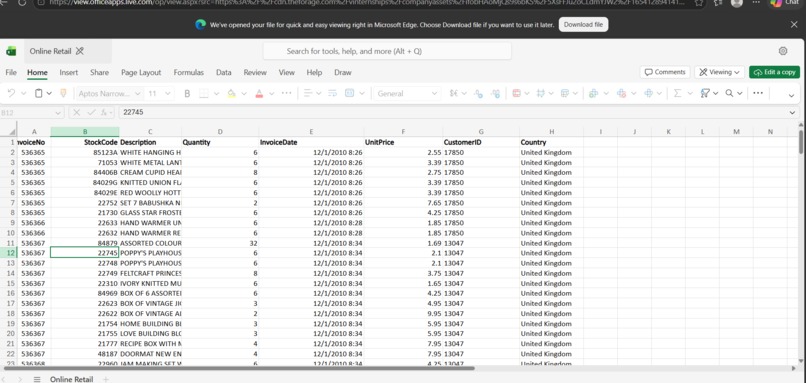The height and width of the screenshot is (383, 806).
Task: Click the Online Retail file name
Action: click(x=49, y=51)
